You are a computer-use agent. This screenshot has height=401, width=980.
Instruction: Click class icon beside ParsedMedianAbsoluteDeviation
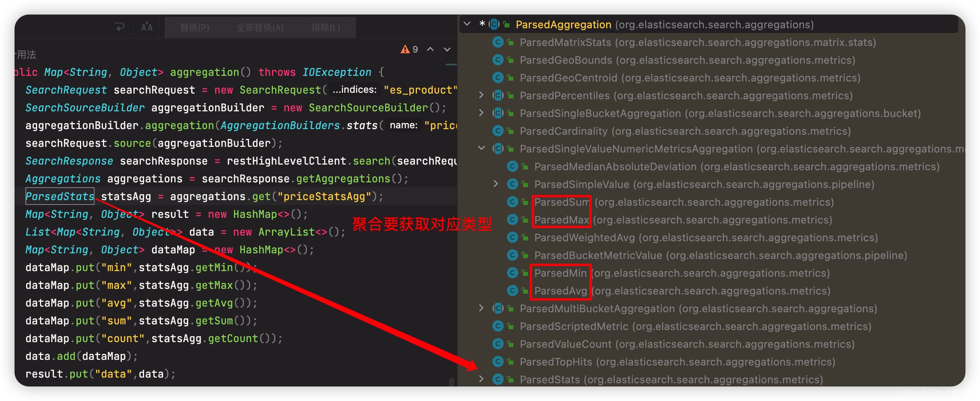(513, 166)
